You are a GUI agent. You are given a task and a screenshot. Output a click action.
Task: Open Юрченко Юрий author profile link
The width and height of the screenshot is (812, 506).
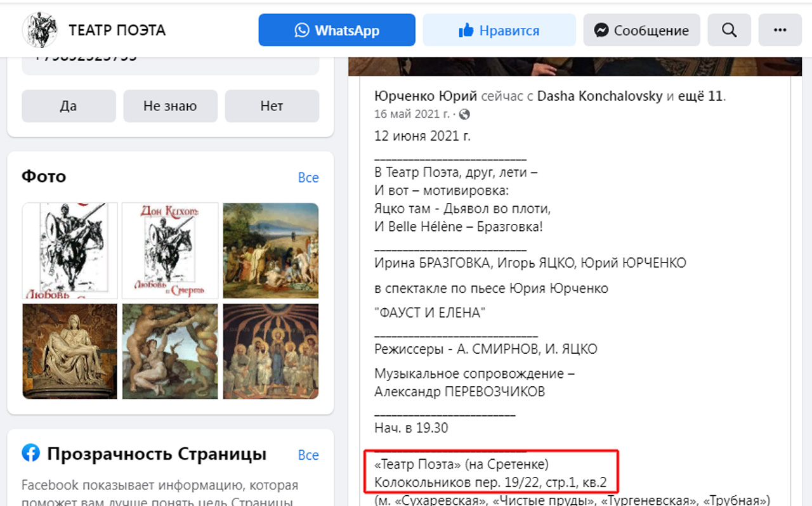click(426, 96)
